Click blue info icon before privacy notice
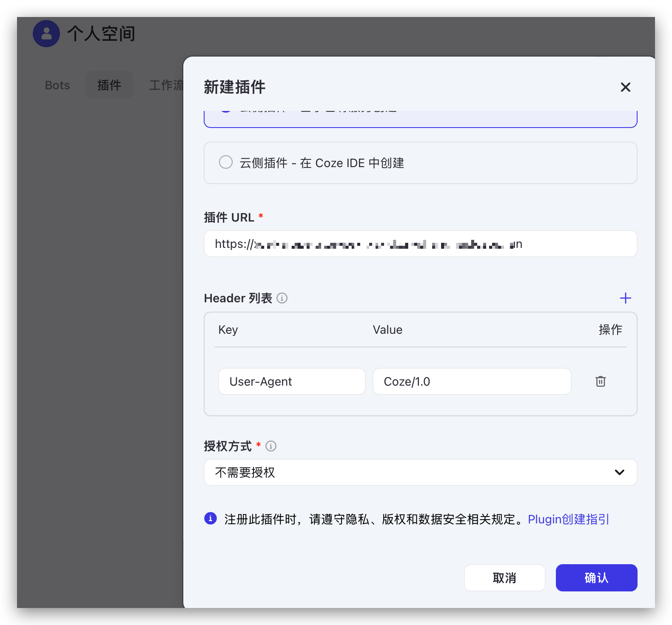672x625 pixels. point(211,519)
